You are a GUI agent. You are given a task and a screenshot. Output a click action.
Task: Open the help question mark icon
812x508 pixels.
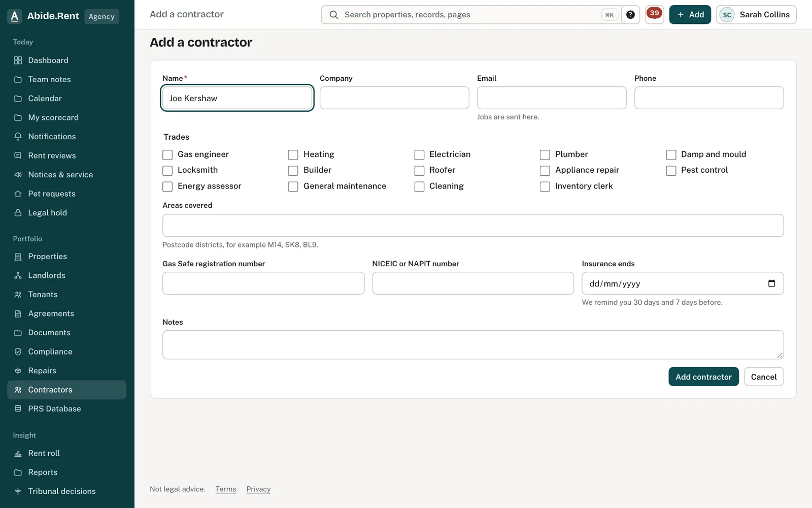[x=630, y=15]
